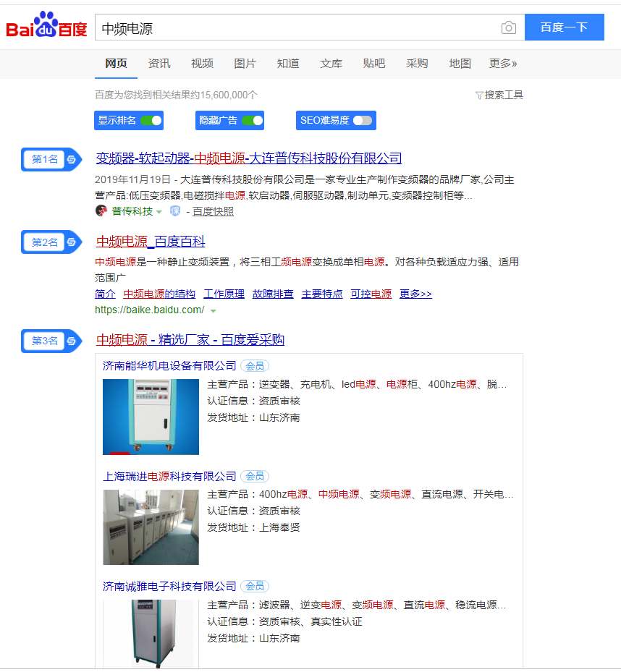Click the 更多>> sublink
This screenshot has width=621, height=672.
pos(415,294)
